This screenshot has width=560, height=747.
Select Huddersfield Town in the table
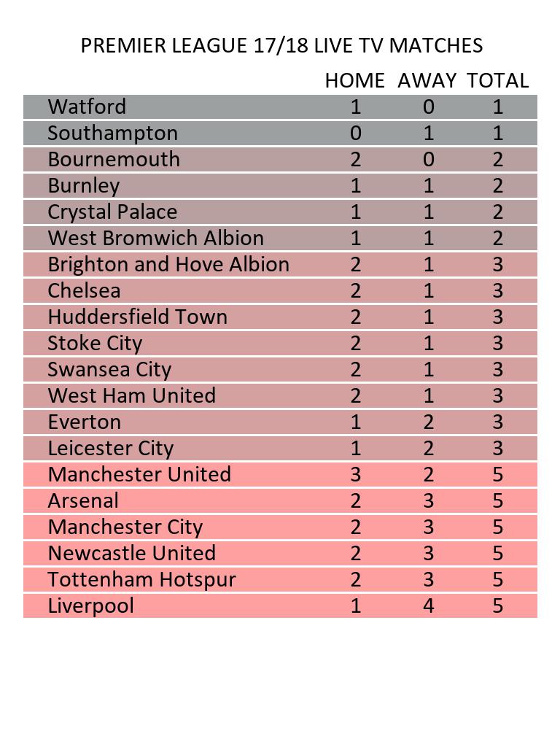(137, 317)
